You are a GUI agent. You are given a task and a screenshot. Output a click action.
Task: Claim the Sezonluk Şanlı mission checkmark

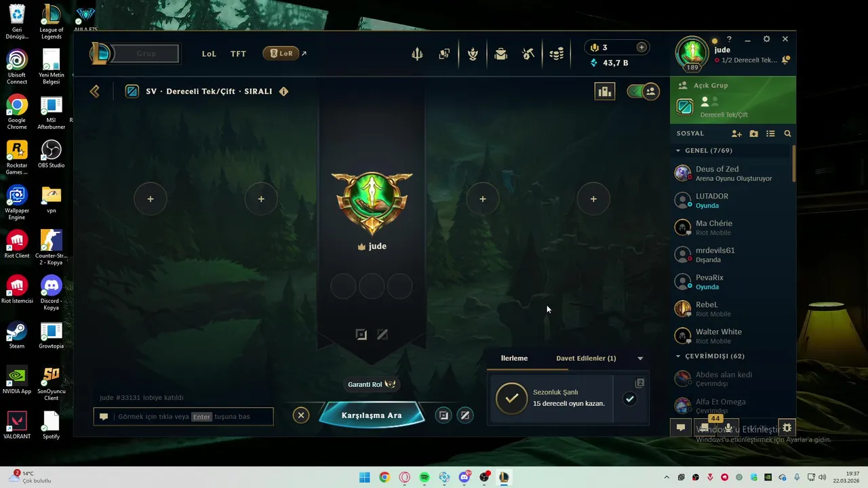(x=630, y=399)
